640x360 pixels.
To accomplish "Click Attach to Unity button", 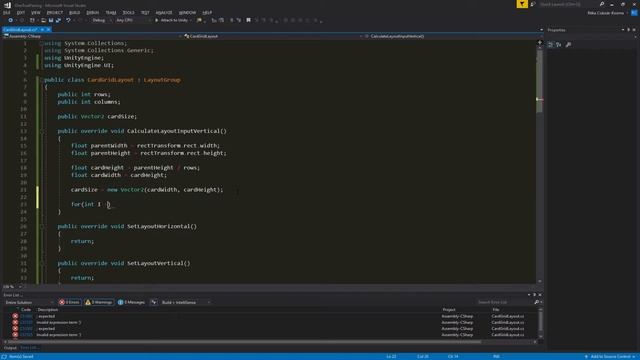I will (173, 20).
